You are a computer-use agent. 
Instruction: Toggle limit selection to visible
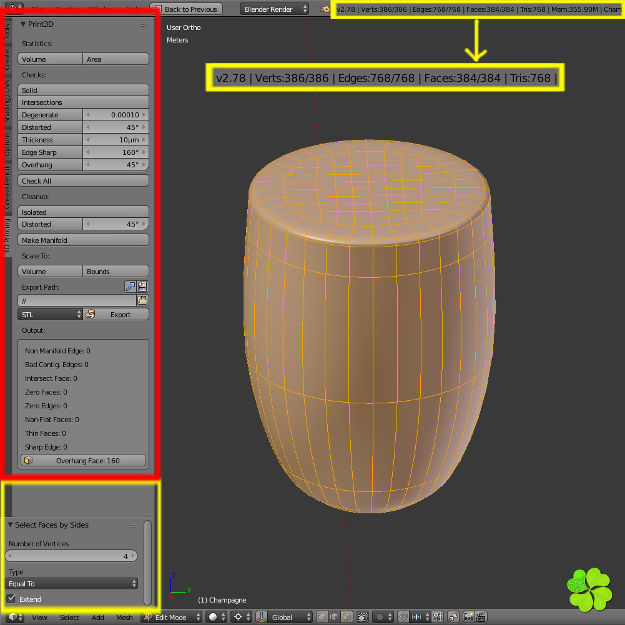pos(362,617)
